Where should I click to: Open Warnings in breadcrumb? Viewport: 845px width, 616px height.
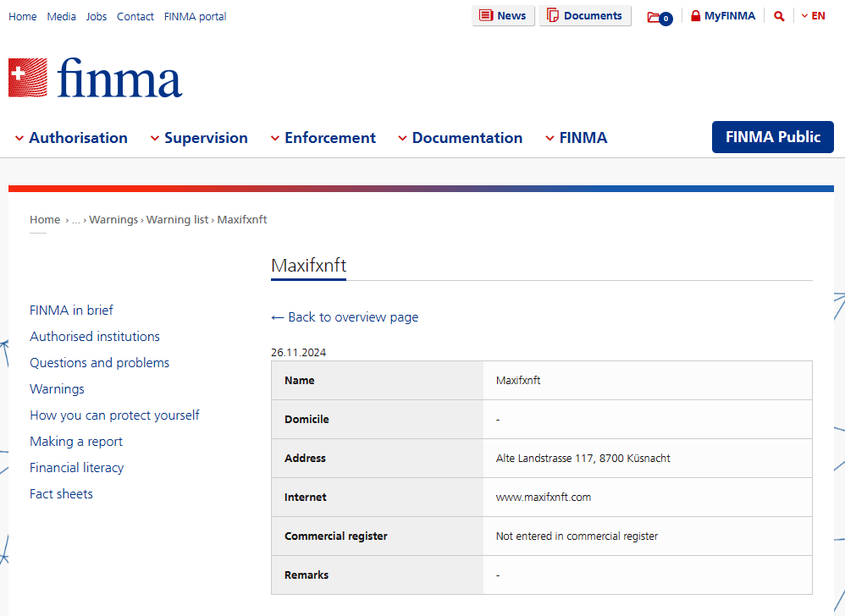(x=113, y=220)
